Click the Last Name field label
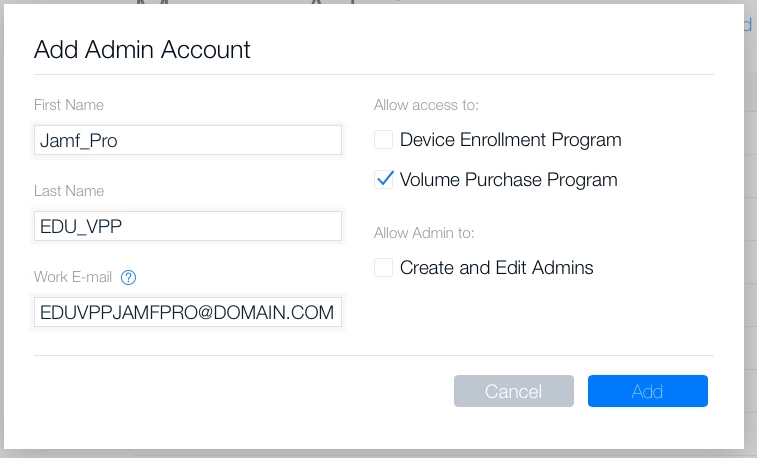The height and width of the screenshot is (458, 757). click(69, 191)
